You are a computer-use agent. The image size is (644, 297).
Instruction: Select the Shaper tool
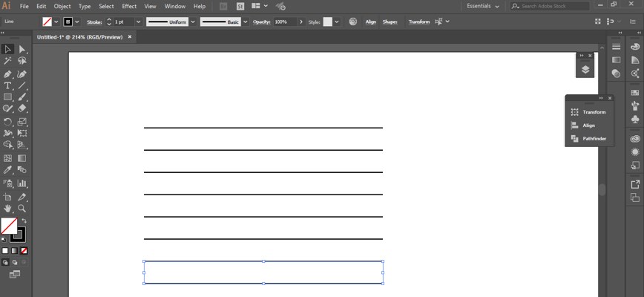(x=8, y=108)
